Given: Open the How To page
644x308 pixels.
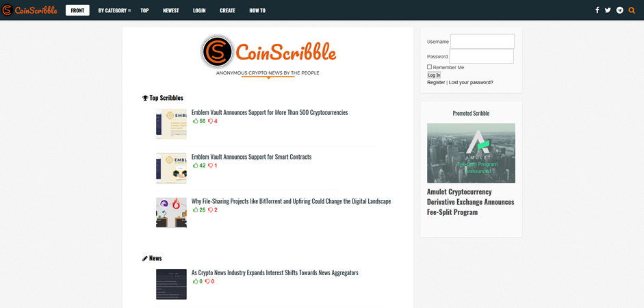Looking at the screenshot, I should tap(257, 10).
